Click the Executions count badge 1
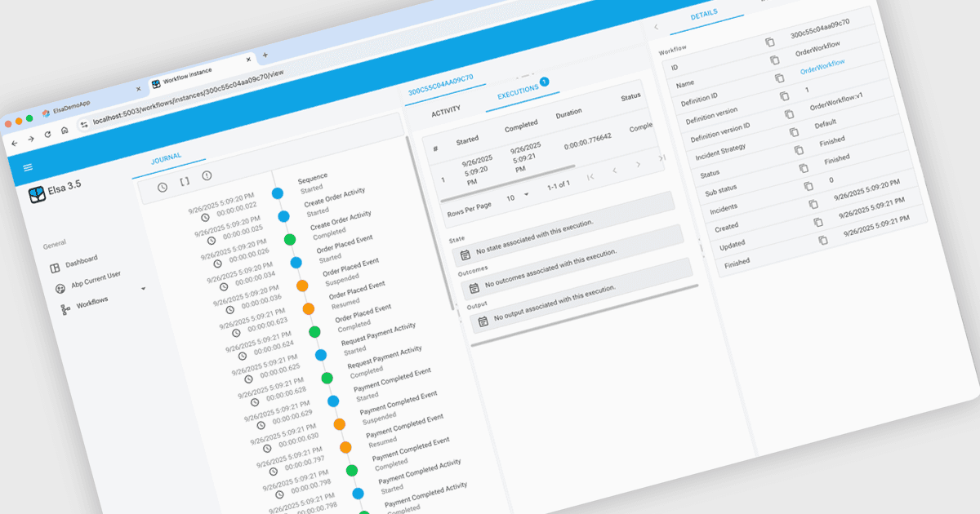Screen dimensions: 980x514 click(544, 82)
